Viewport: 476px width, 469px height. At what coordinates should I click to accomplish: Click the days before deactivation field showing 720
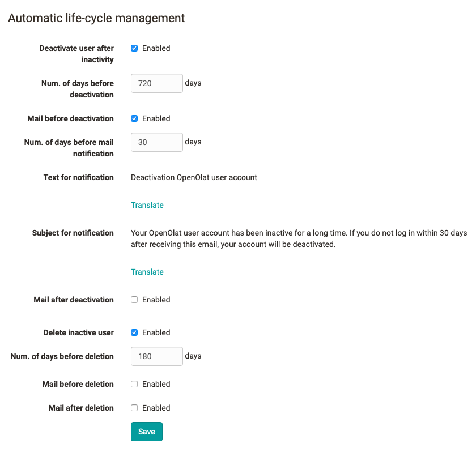156,83
